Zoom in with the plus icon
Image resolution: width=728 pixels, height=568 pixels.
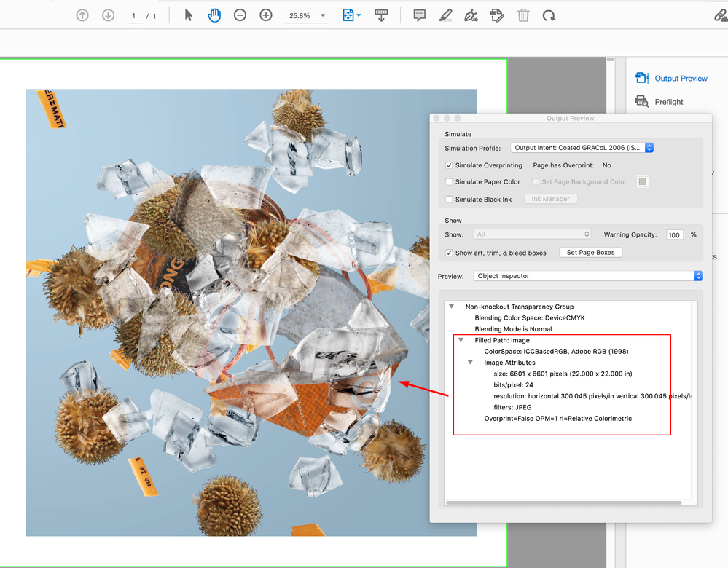[266, 15]
